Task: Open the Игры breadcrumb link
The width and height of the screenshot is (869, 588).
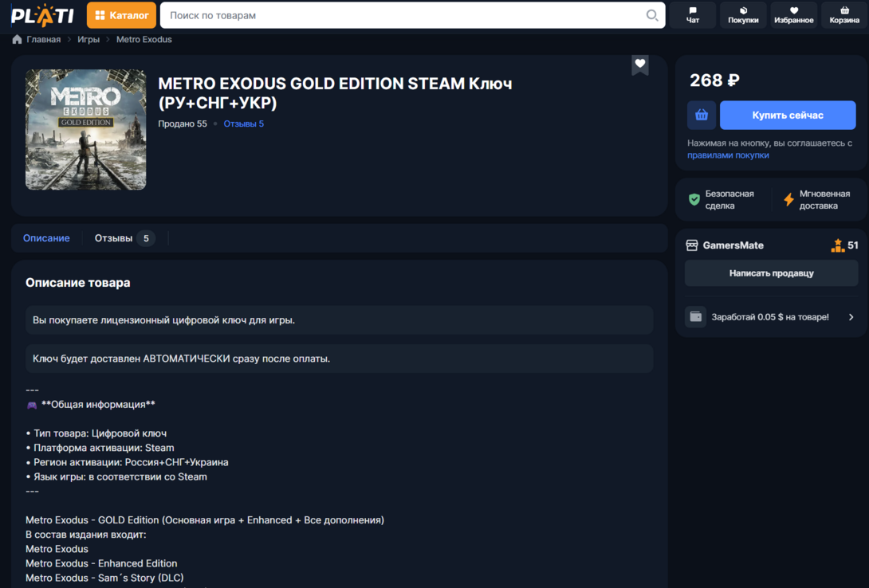Action: (x=88, y=39)
